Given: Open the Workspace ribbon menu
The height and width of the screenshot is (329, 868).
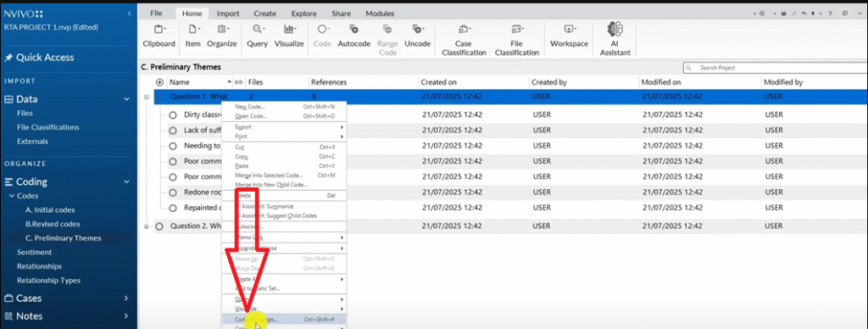Looking at the screenshot, I should [569, 36].
